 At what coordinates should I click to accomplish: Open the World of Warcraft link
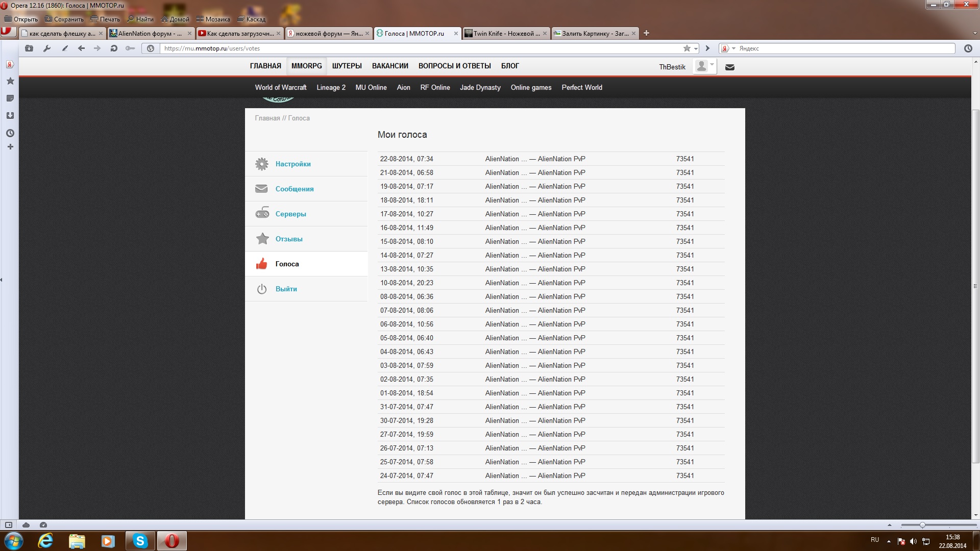281,87
